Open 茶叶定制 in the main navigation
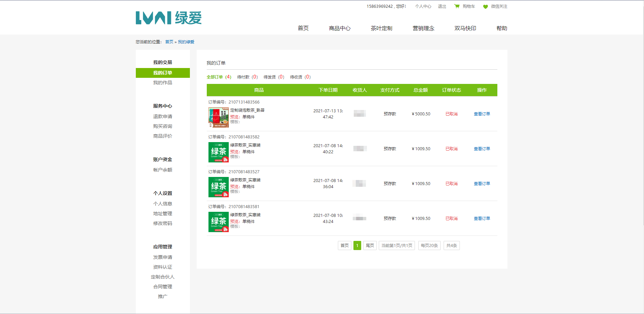Image resolution: width=644 pixels, height=314 pixels. (x=381, y=28)
